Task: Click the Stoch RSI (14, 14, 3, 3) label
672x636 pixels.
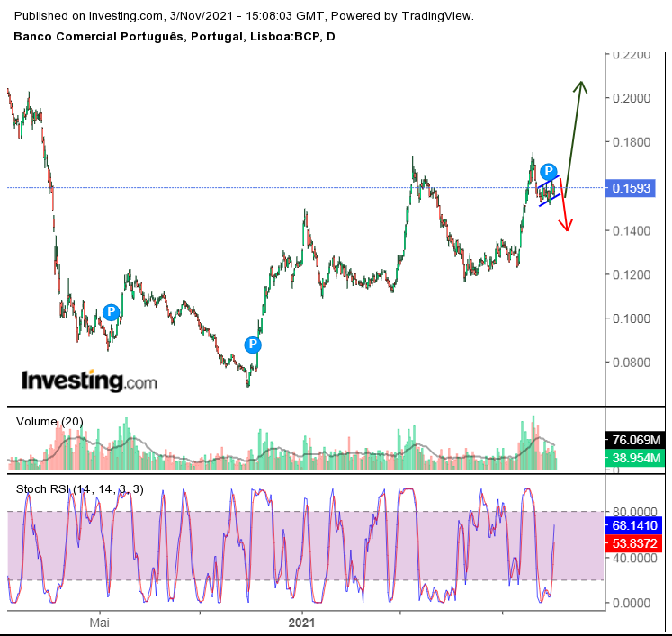Action: coord(80,489)
